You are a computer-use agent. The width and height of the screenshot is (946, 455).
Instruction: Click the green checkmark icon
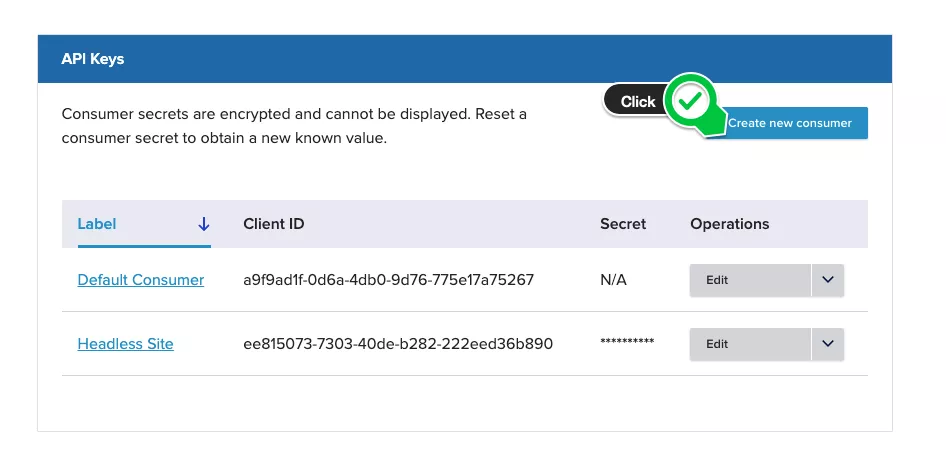pyautogui.click(x=691, y=100)
